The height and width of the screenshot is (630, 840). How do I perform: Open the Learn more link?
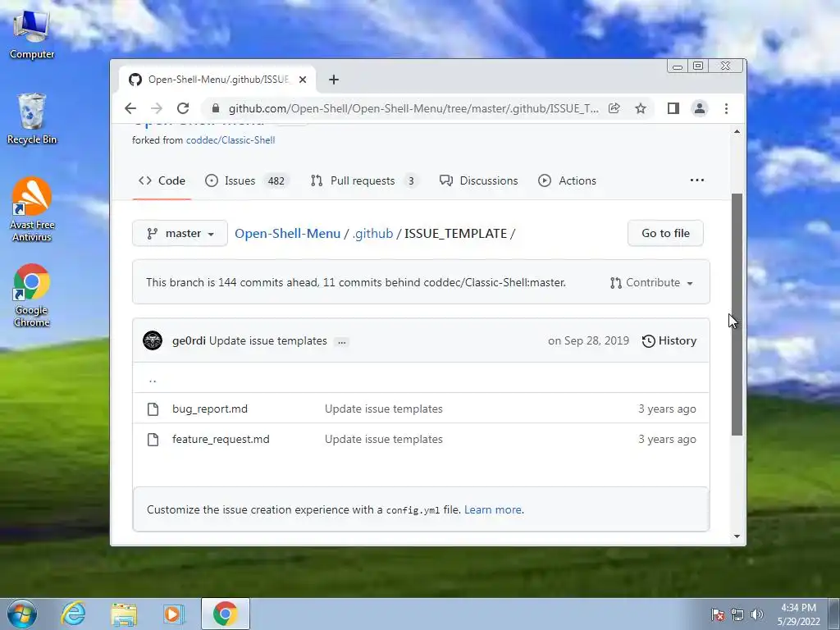pos(493,510)
